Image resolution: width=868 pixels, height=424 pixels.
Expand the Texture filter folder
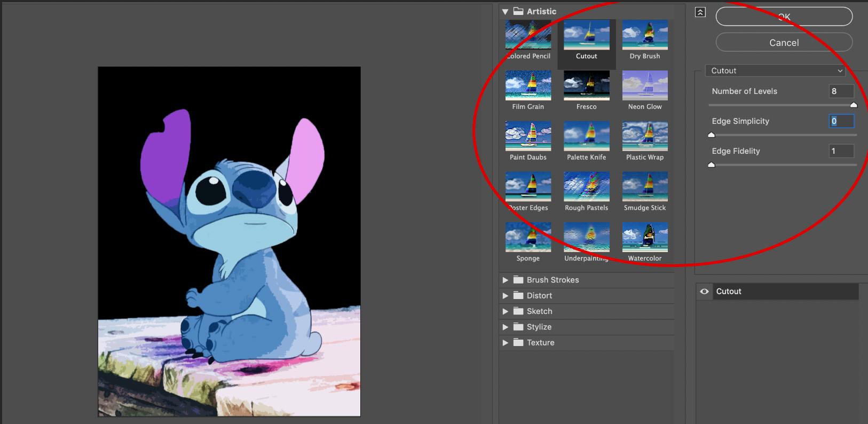tap(505, 343)
